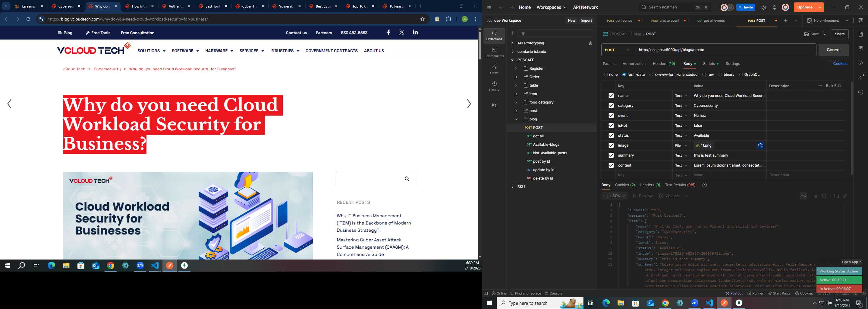Click the Import button in workspace header
868x309 pixels.
pos(586,21)
